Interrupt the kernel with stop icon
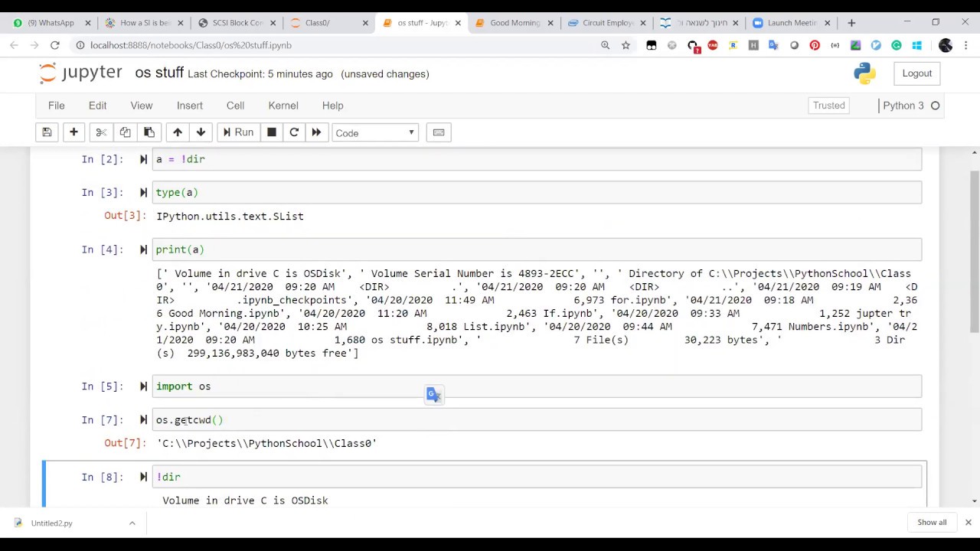980x551 pixels. (x=271, y=132)
